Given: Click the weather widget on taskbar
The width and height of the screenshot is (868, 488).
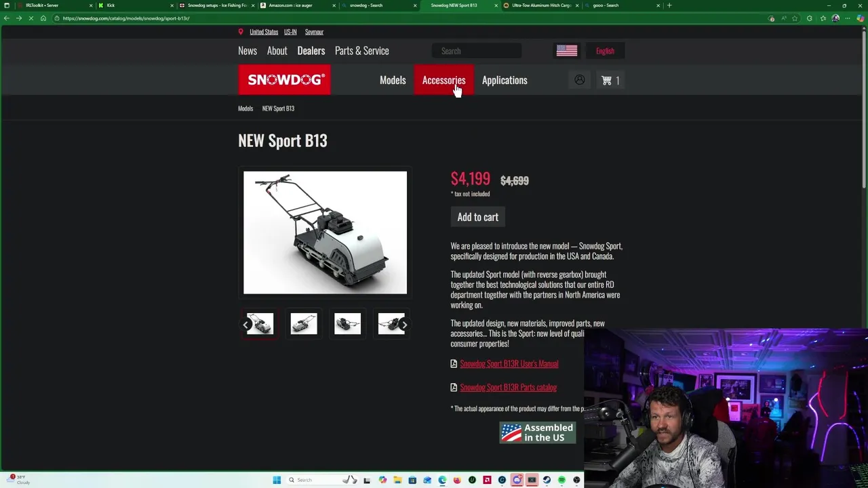Looking at the screenshot, I should [18, 480].
